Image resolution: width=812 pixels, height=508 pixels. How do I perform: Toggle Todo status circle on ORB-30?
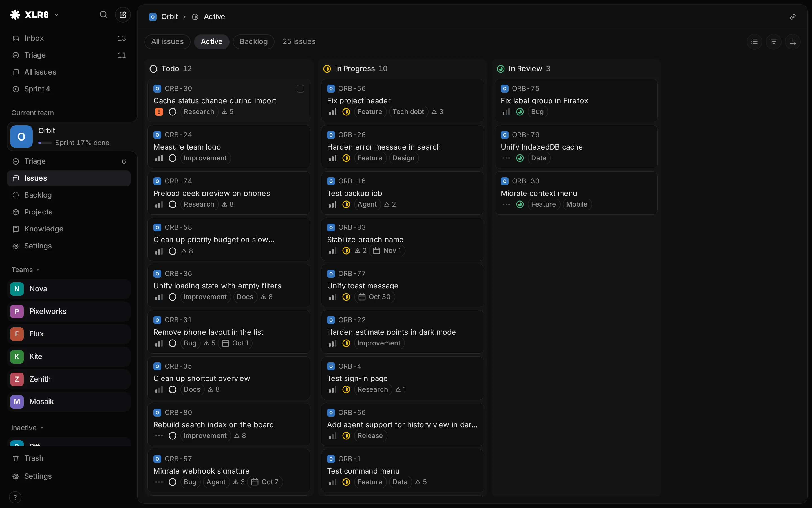click(173, 112)
